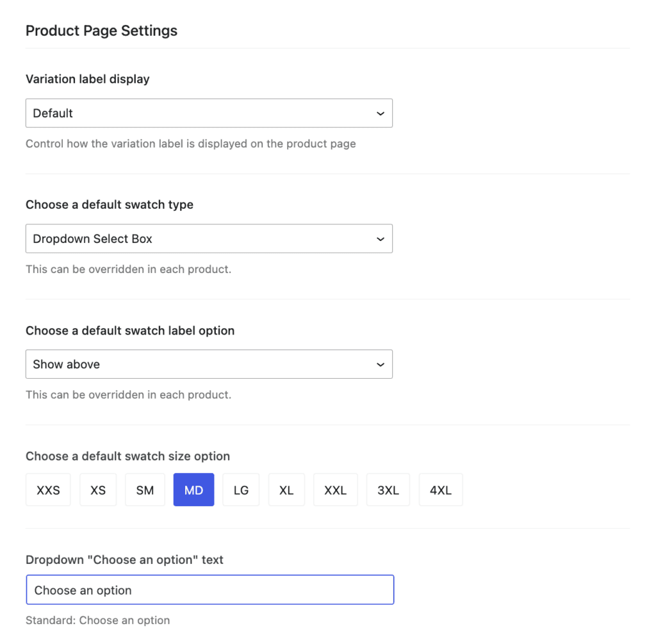
Task: Select the XXS swatch size
Action: [x=47, y=490]
